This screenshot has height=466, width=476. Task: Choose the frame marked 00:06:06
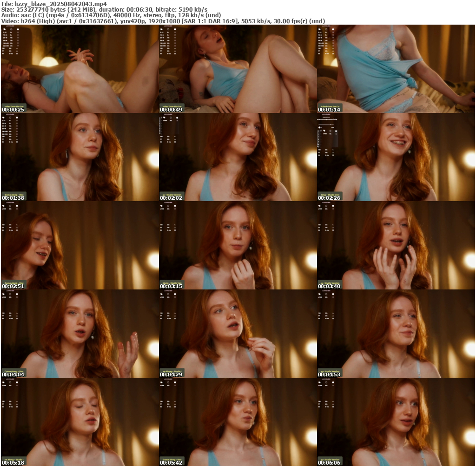tap(396, 422)
